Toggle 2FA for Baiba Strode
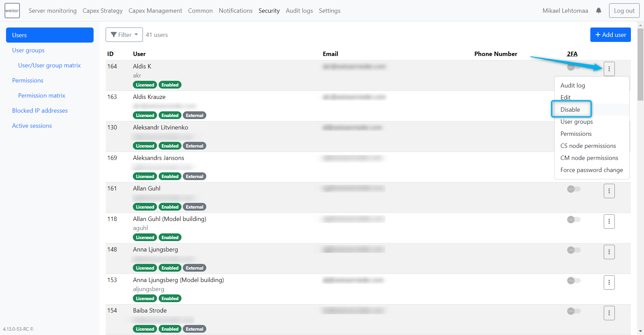Screen dimensions: 644x335 (574, 311)
